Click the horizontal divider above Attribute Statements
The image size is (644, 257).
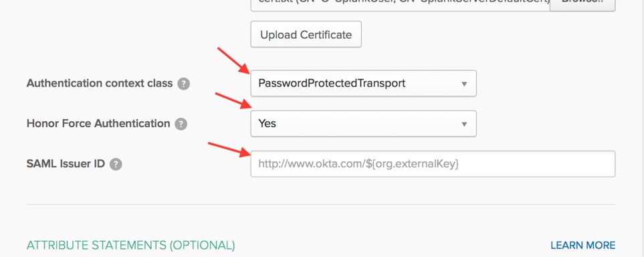[x=321, y=204]
